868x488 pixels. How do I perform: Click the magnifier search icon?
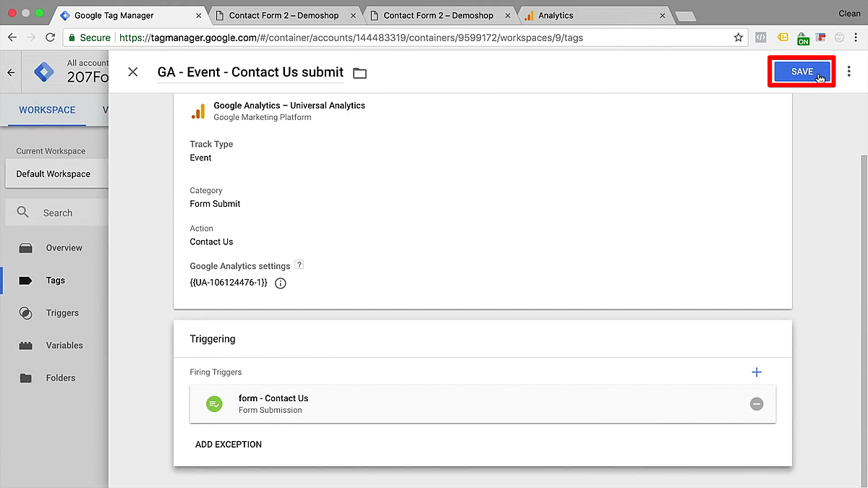[23, 213]
